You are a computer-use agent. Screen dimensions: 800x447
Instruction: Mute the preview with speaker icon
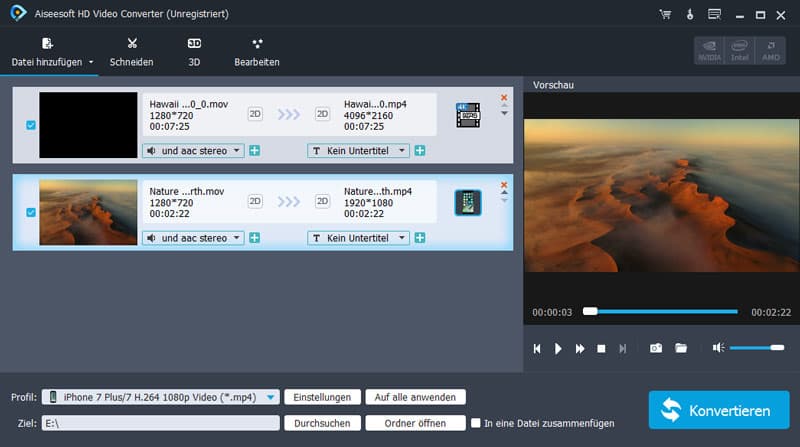[x=718, y=347]
